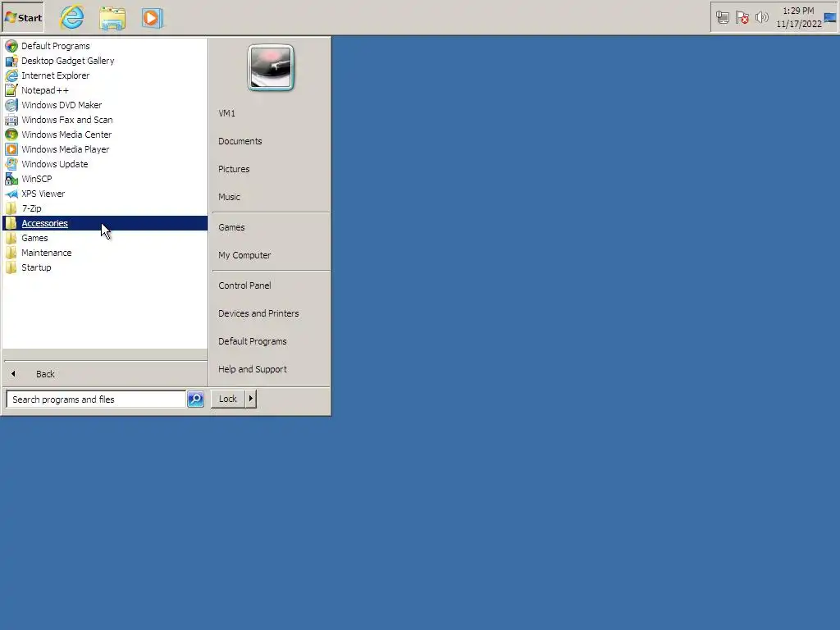Open Default Programs icon in program list

pyautogui.click(x=11, y=46)
